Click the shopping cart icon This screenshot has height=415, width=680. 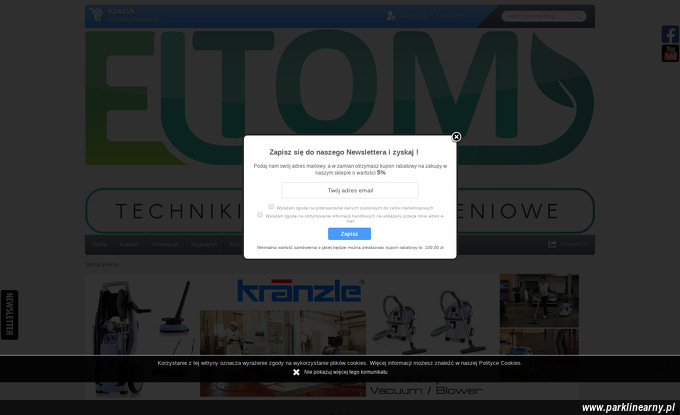[x=96, y=15]
